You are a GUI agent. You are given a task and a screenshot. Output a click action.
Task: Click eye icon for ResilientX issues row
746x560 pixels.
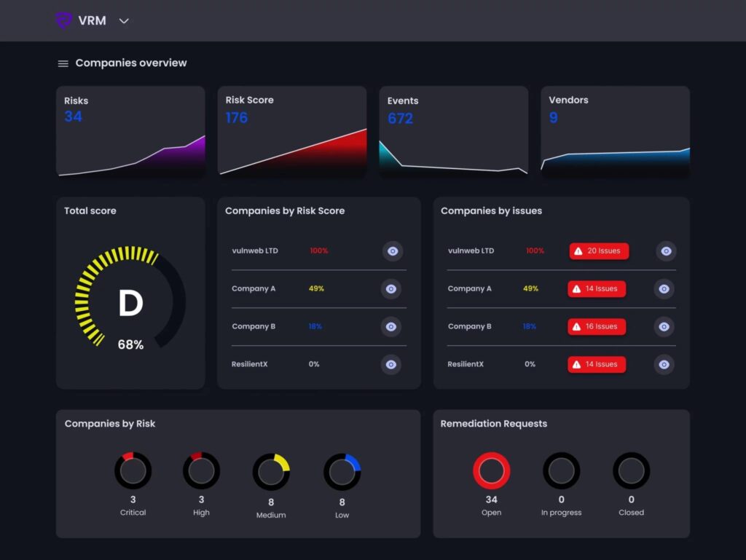point(664,364)
